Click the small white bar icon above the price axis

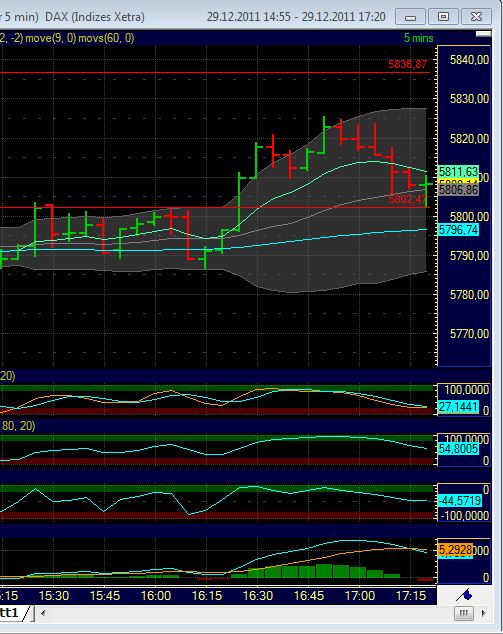point(483,34)
